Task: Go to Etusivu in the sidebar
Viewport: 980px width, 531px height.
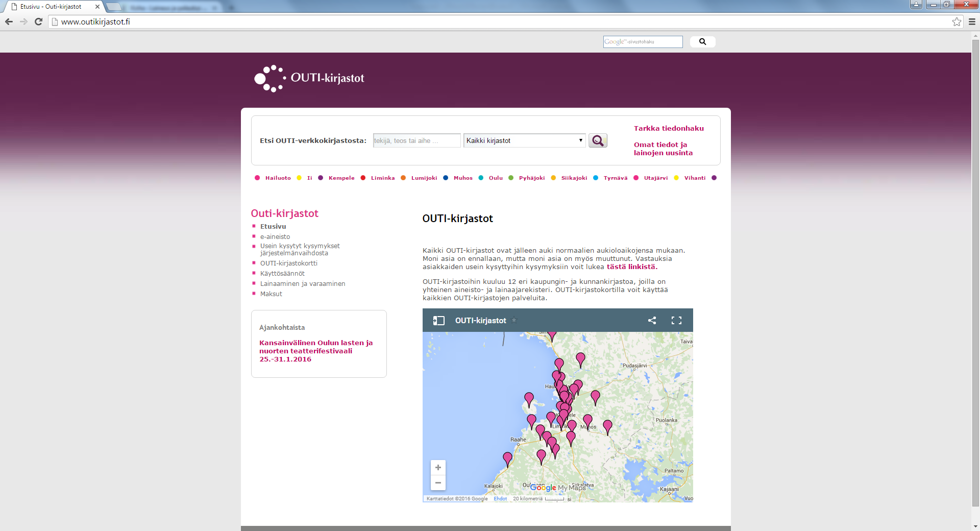Action: click(273, 226)
